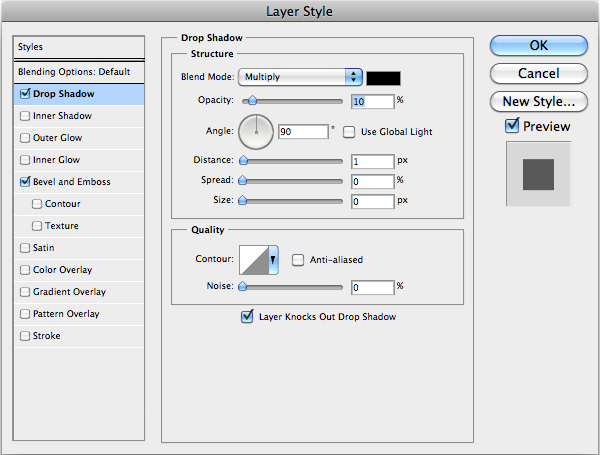Select the Styles list header
Image resolution: width=600 pixels, height=455 pixels.
point(79,47)
